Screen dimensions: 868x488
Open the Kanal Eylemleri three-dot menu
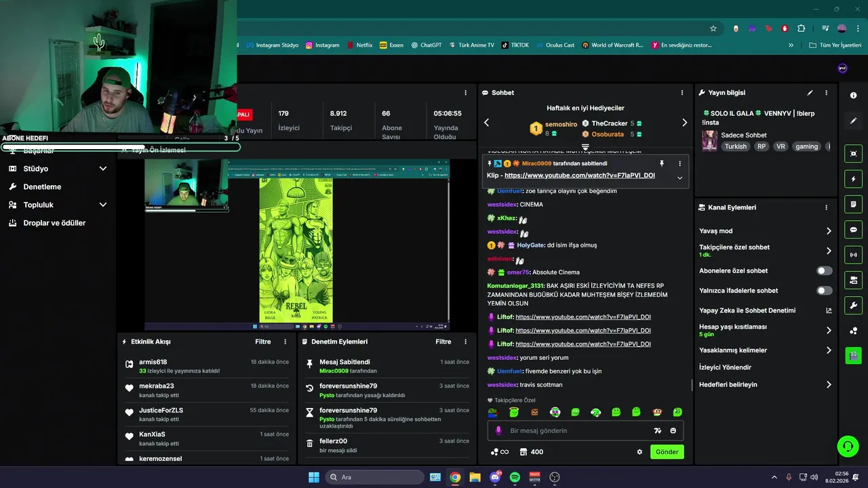826,207
